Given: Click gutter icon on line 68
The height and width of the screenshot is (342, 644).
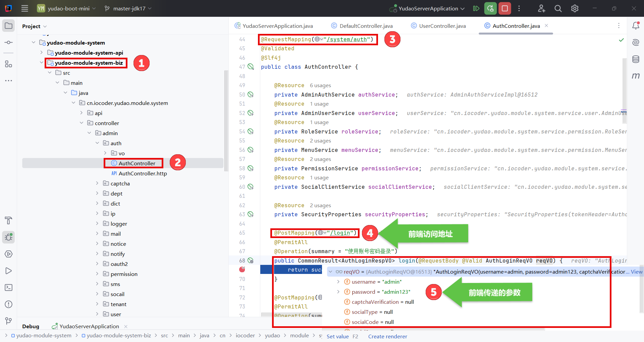Looking at the screenshot, I should pyautogui.click(x=251, y=261).
